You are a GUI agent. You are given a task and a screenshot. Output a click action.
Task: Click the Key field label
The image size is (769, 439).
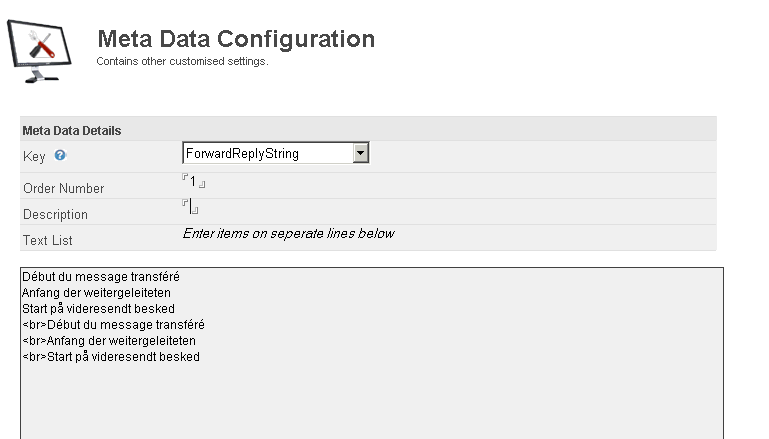pos(34,156)
